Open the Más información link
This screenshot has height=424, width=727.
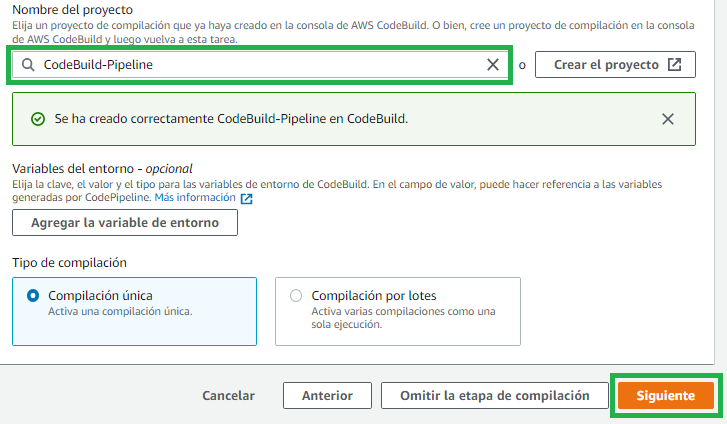pos(195,198)
